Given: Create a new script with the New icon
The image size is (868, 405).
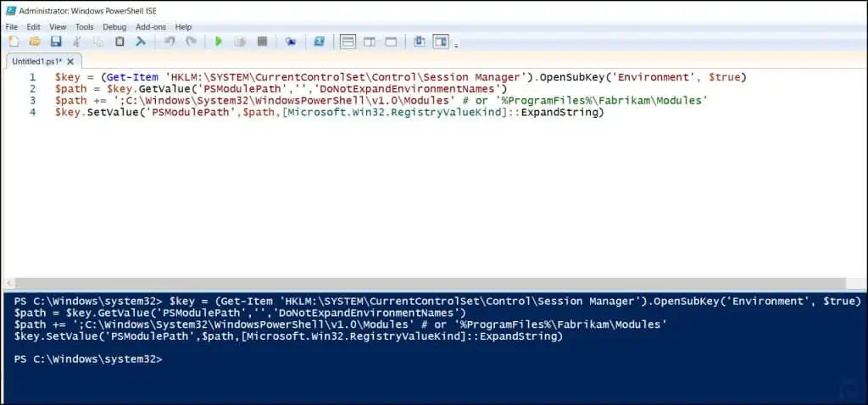Looking at the screenshot, I should [14, 42].
